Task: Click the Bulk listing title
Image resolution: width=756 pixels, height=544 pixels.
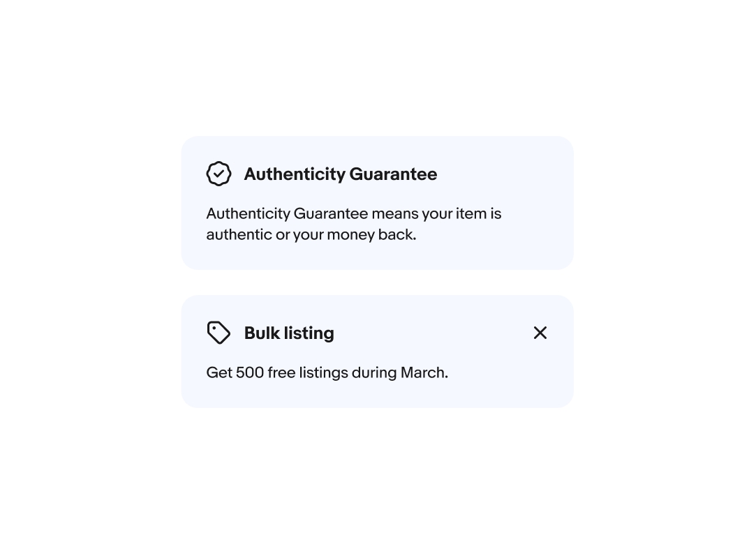Action: coord(289,333)
